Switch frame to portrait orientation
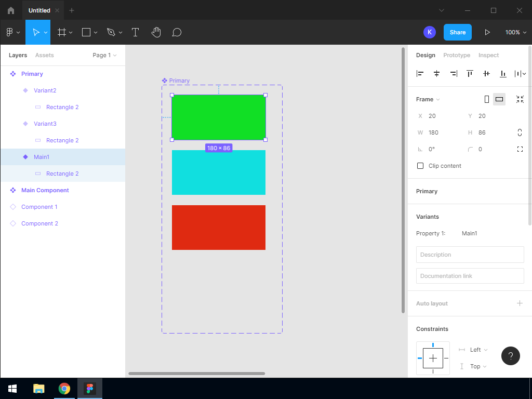Viewport: 532px width, 399px height. click(x=486, y=99)
